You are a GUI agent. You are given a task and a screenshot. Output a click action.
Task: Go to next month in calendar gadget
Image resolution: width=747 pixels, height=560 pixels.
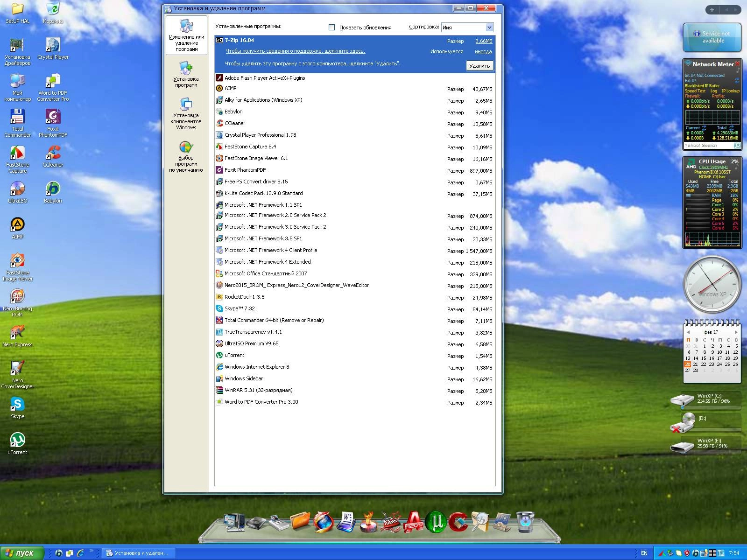pos(736,332)
